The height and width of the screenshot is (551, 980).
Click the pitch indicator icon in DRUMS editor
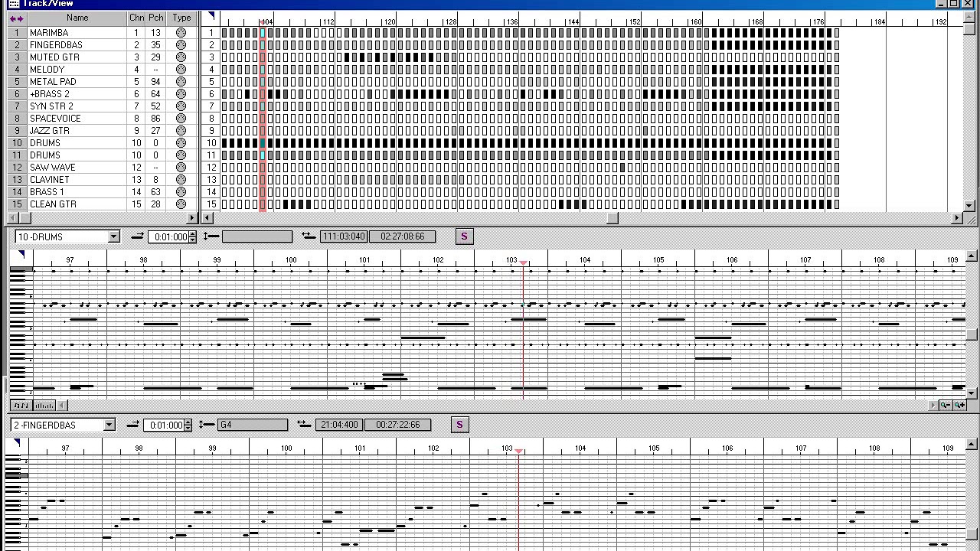(211, 236)
